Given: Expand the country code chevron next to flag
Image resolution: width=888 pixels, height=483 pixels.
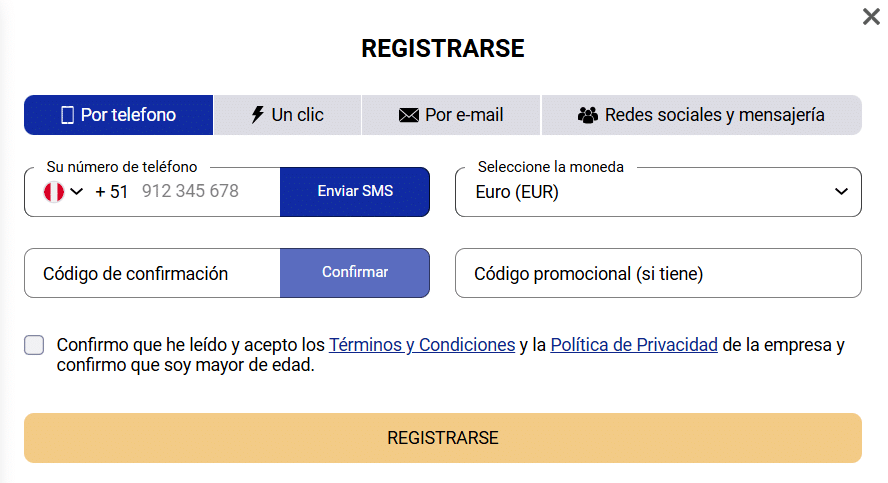Looking at the screenshot, I should tap(76, 191).
